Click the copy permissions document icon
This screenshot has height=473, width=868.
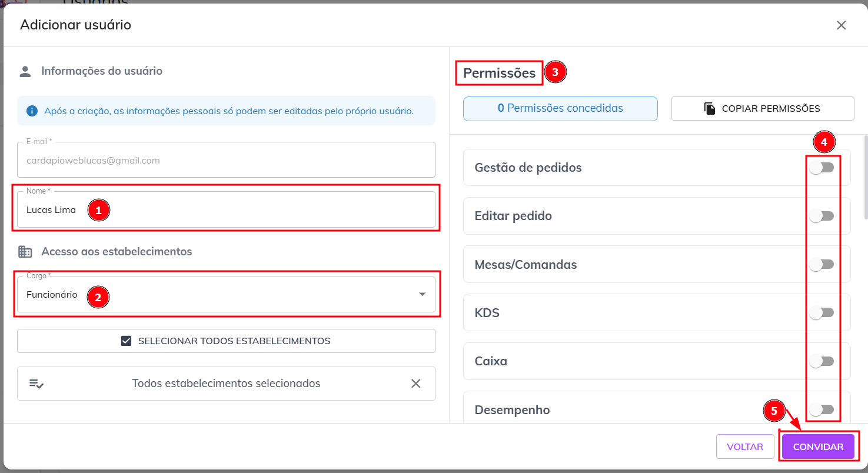click(x=710, y=109)
